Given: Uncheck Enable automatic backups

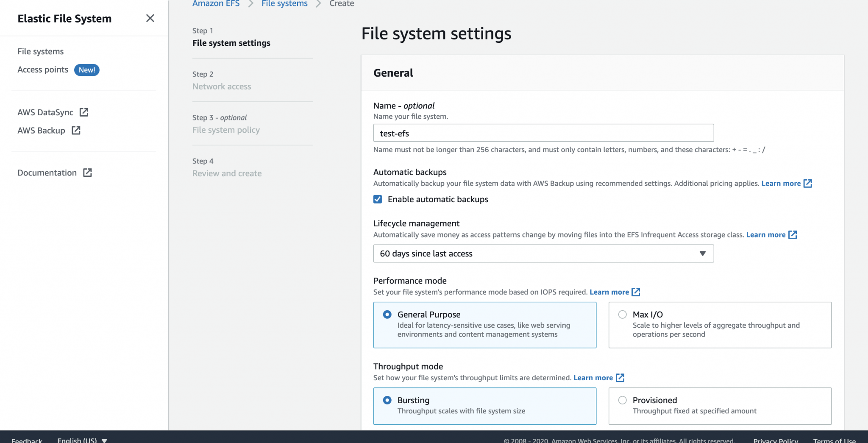Looking at the screenshot, I should [378, 199].
